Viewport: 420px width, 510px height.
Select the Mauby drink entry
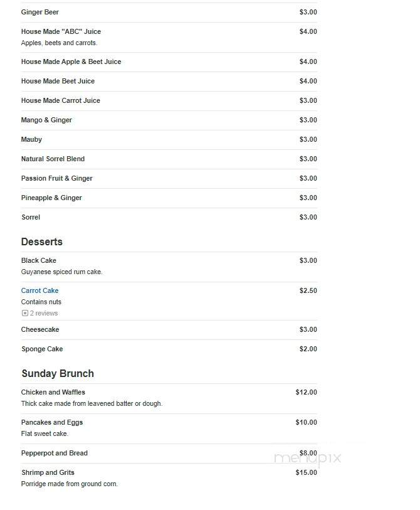pyautogui.click(x=31, y=139)
